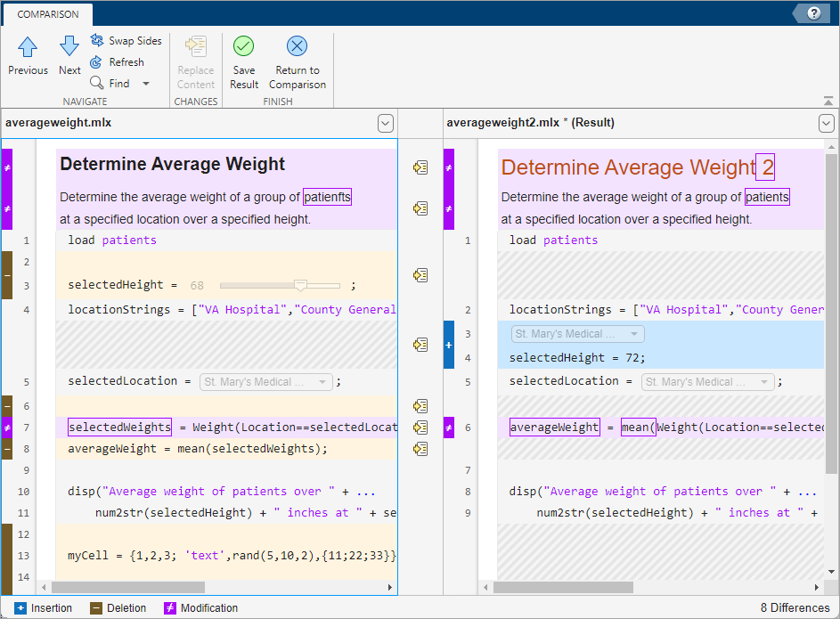Select the COMPARISON tab
This screenshot has height=619, width=840.
click(x=47, y=14)
